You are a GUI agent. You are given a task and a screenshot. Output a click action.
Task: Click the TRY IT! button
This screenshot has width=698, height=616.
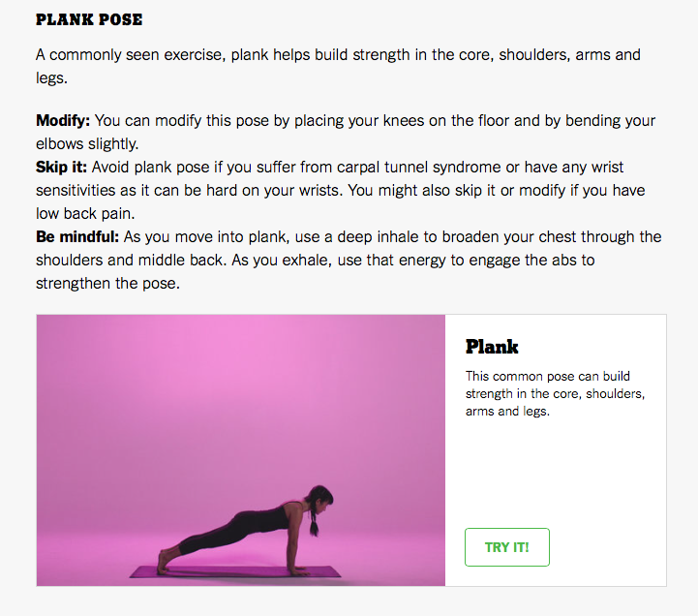tap(506, 547)
